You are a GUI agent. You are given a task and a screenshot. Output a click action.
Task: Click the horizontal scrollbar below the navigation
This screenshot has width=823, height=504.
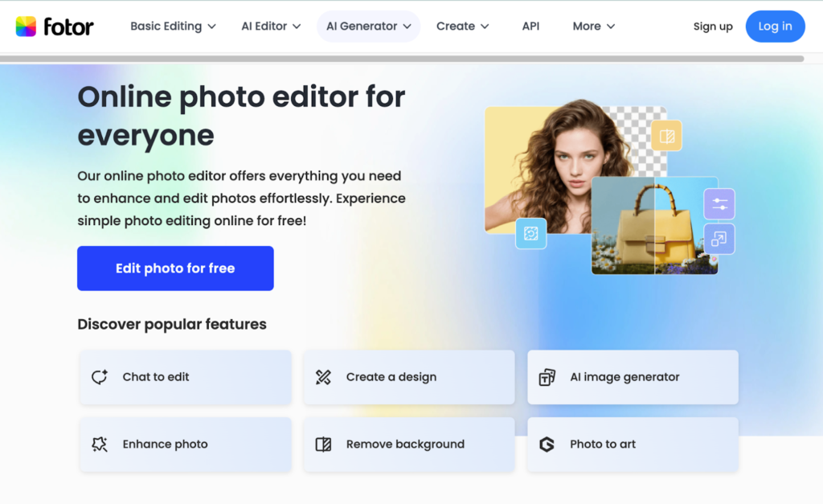[402, 59]
